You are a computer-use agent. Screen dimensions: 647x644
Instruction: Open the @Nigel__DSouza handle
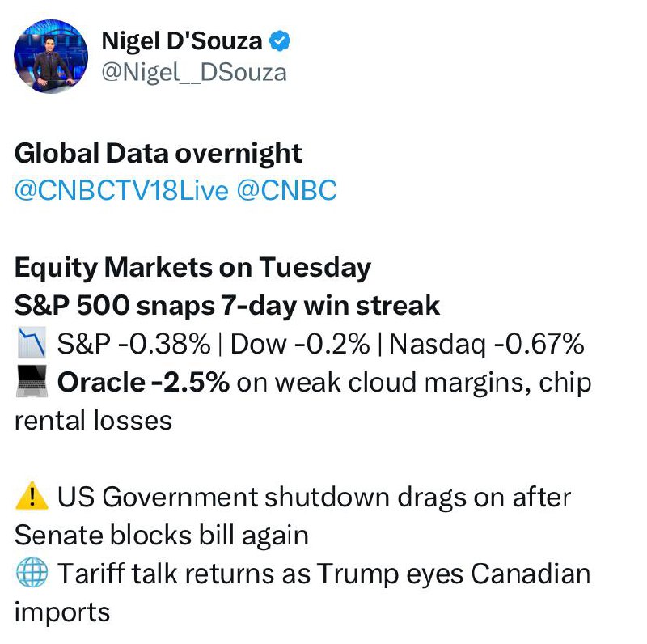tap(194, 72)
